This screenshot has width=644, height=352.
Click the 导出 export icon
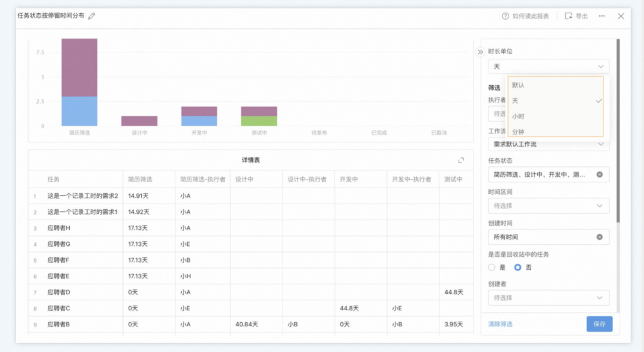pyautogui.click(x=569, y=16)
